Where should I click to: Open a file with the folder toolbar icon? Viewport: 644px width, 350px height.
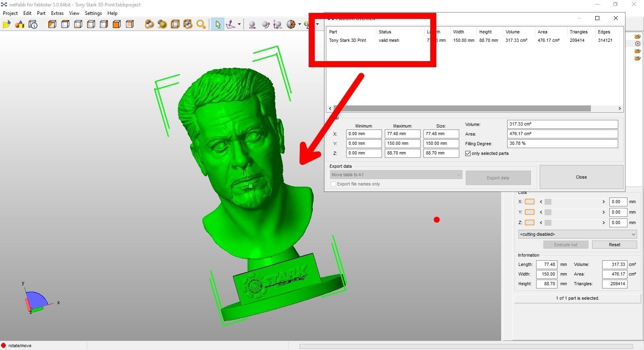point(6,25)
